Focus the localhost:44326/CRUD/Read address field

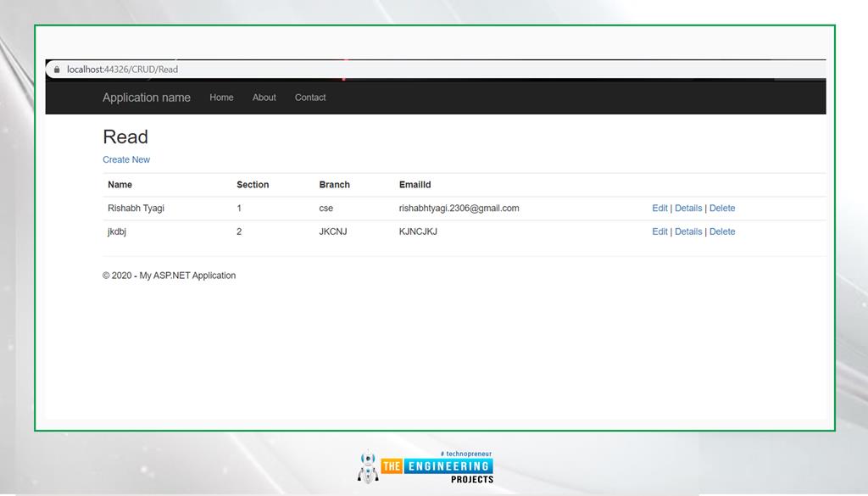[x=122, y=70]
